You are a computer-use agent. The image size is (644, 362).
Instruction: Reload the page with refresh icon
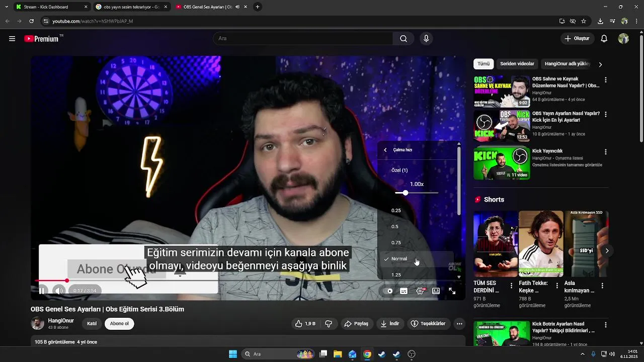[31, 21]
